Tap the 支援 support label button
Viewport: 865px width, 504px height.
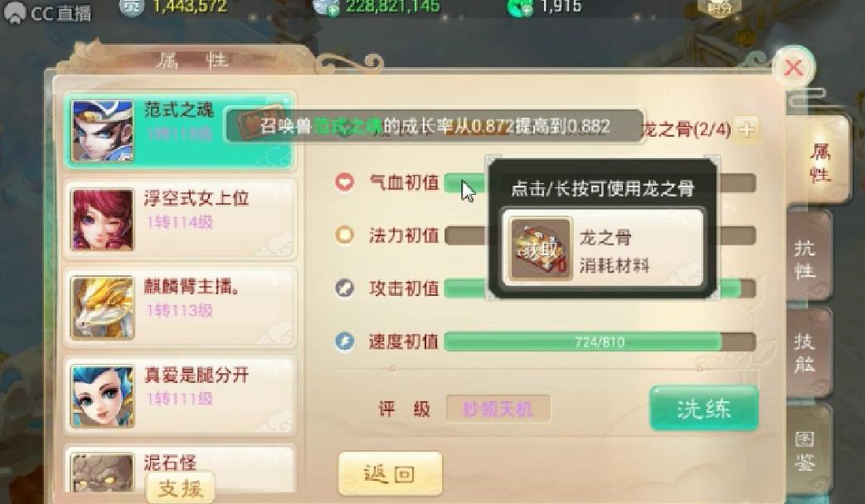click(181, 488)
